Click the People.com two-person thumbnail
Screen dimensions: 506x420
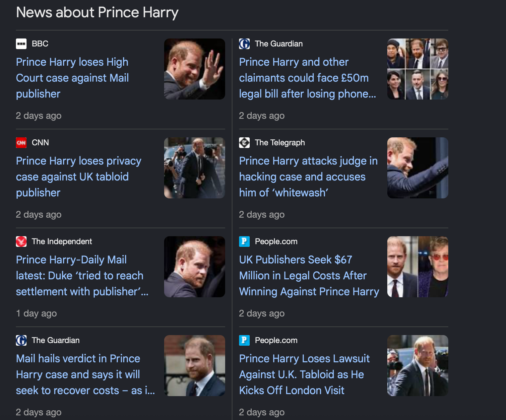click(x=418, y=267)
